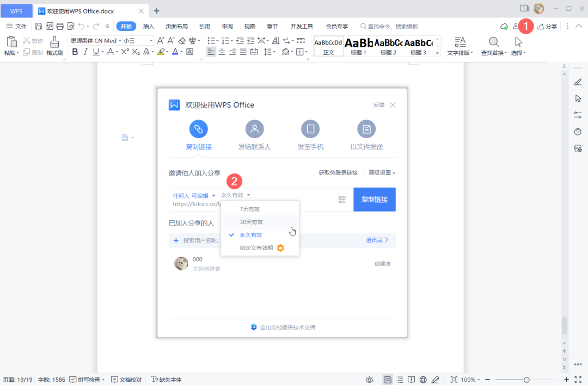Click 反馈 feedback in the share dialog
The height and width of the screenshot is (385, 588).
coord(379,105)
